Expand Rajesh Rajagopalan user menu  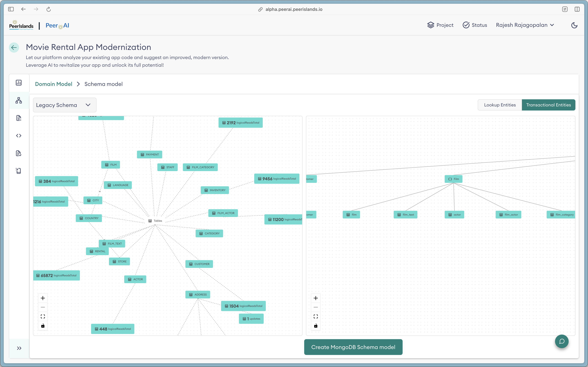click(525, 25)
